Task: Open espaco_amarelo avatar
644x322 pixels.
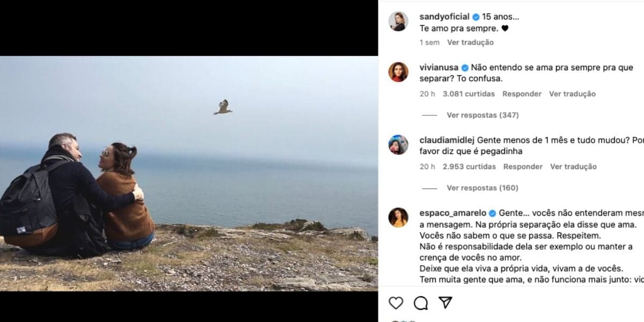Action: click(398, 217)
